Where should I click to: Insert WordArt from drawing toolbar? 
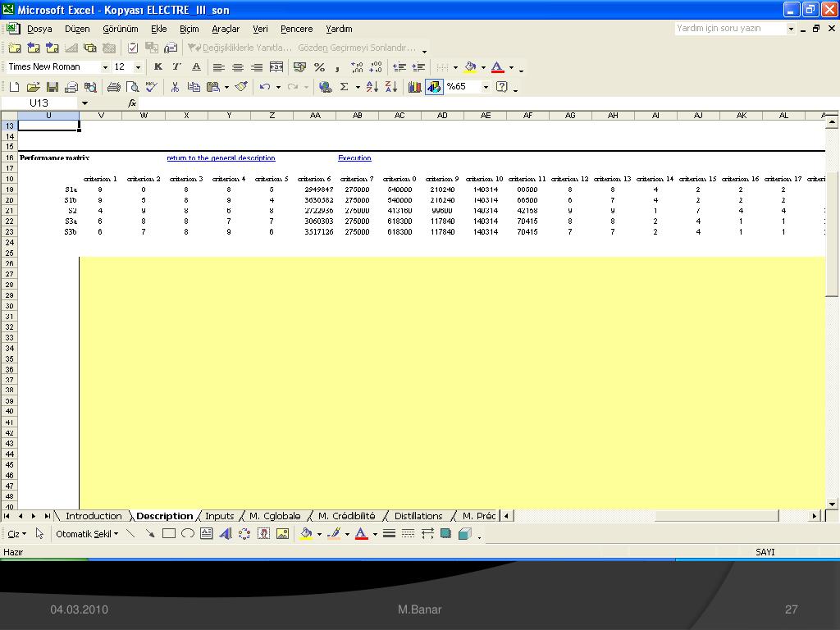point(226,534)
